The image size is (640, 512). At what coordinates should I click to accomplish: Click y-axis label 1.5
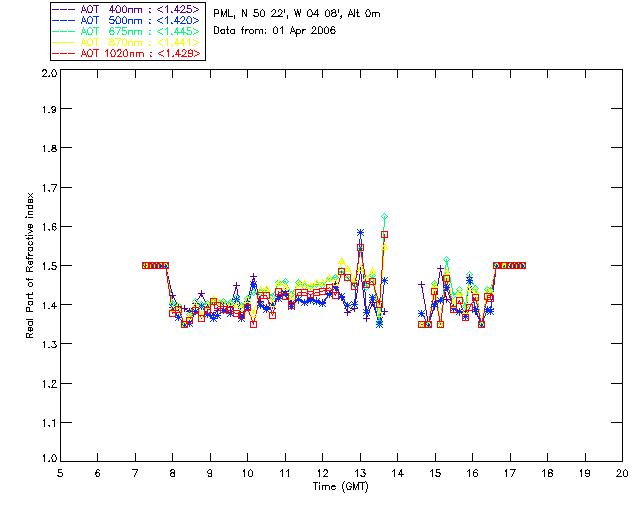[49, 266]
